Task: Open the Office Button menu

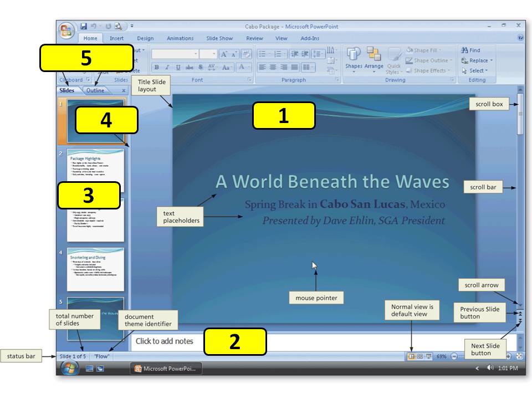Action: coord(66,31)
